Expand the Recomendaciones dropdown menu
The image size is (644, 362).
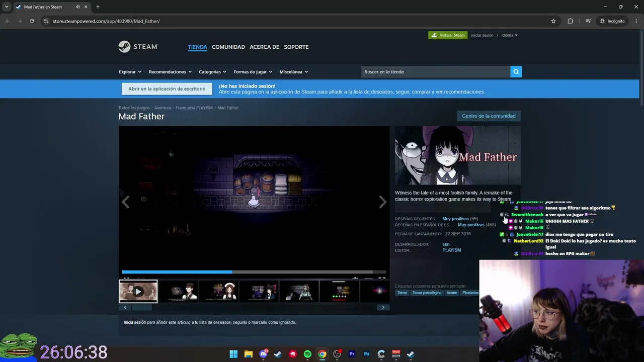click(170, 72)
